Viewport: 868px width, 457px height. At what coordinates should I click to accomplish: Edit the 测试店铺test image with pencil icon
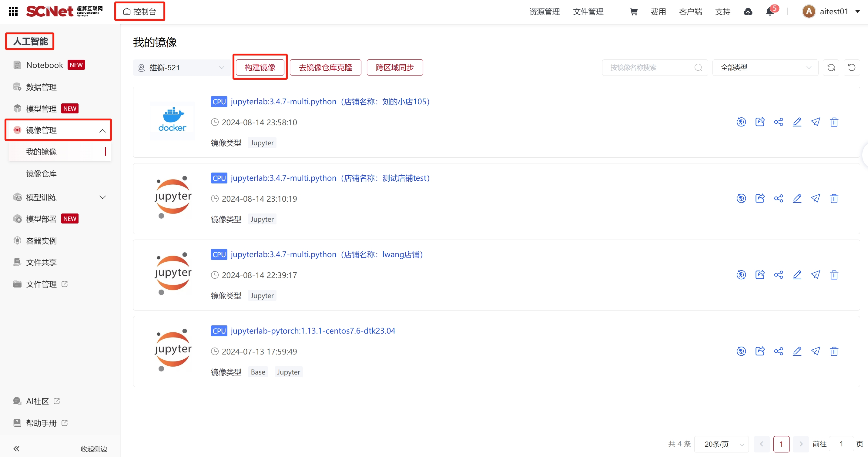(x=797, y=199)
